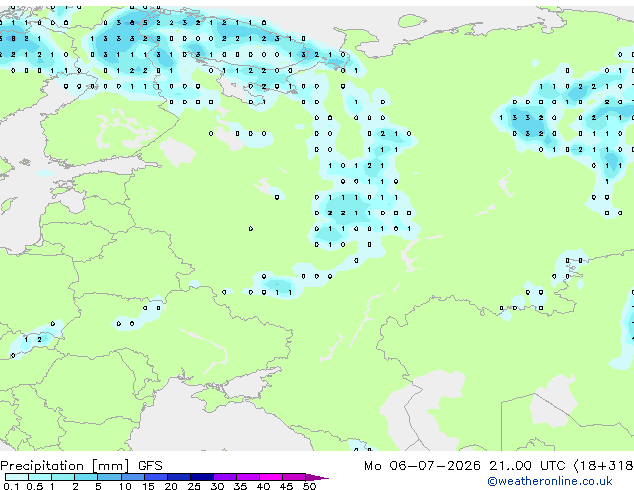The image size is (634, 490).
Task: Click the legend label '25'
Action: coord(194,486)
